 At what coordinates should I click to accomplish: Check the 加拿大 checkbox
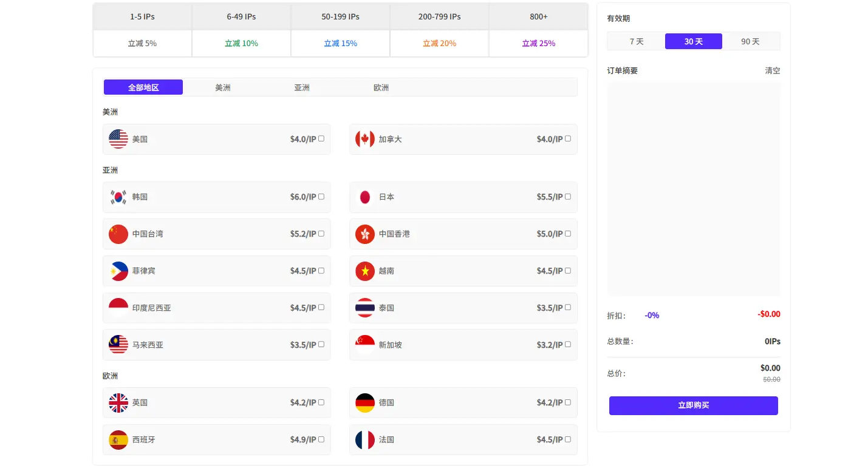pos(568,138)
